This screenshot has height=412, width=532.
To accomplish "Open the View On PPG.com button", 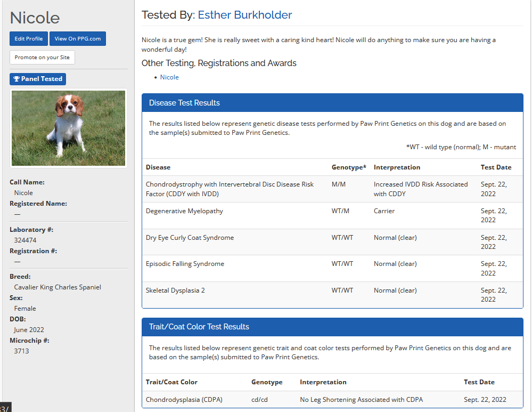I will point(78,39).
